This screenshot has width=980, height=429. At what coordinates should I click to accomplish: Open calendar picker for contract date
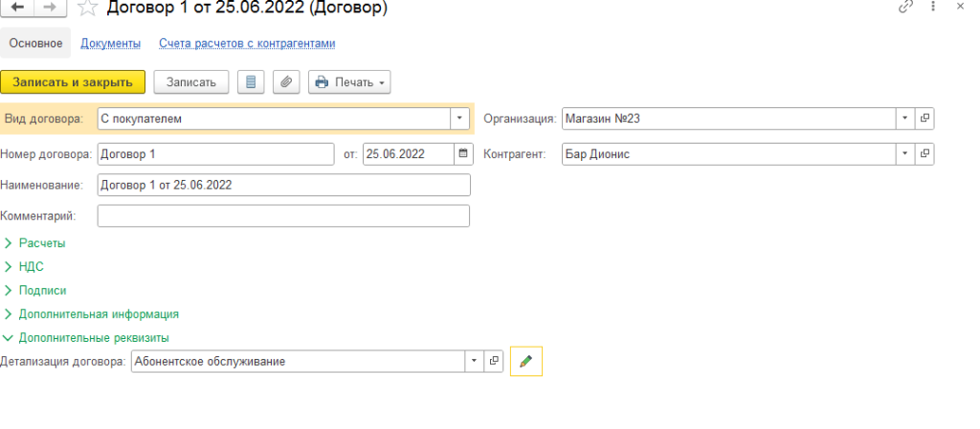tap(463, 154)
